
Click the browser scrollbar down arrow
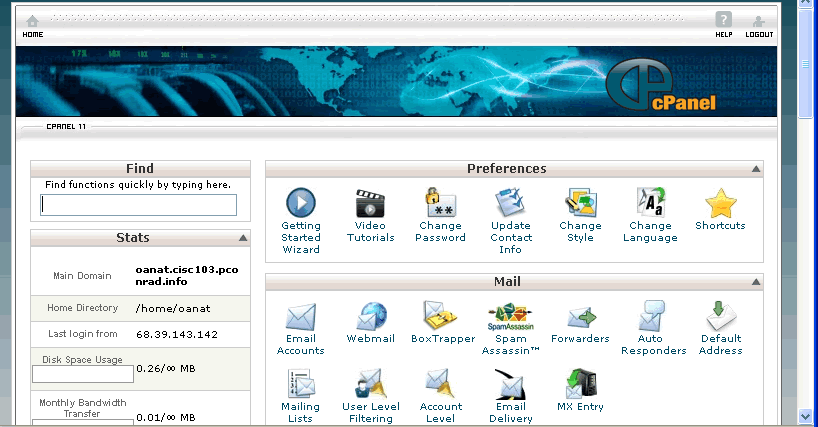(x=805, y=417)
